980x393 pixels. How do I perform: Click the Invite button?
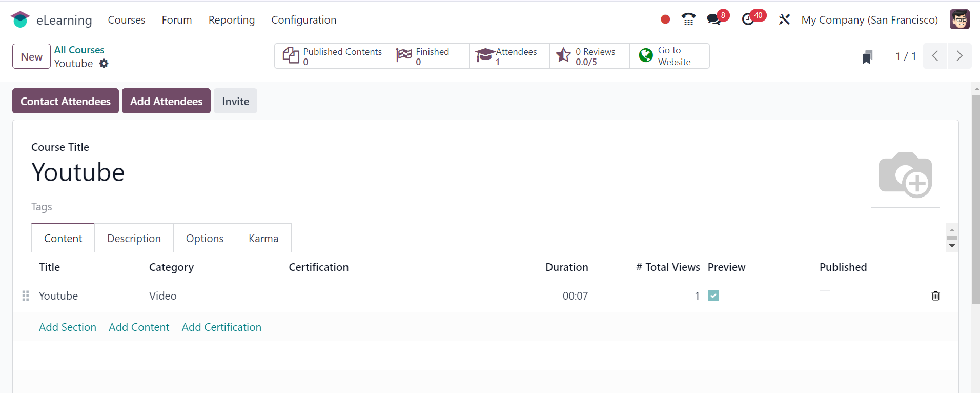click(235, 101)
